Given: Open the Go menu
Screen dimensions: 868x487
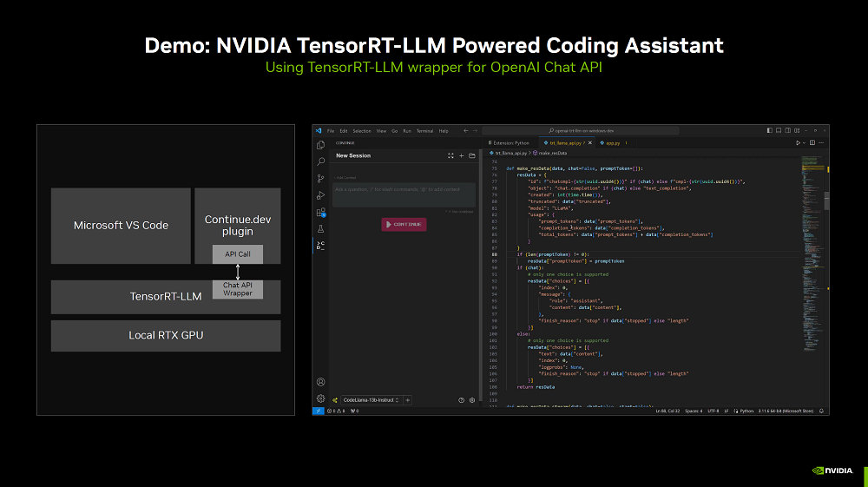Looking at the screenshot, I should [395, 131].
